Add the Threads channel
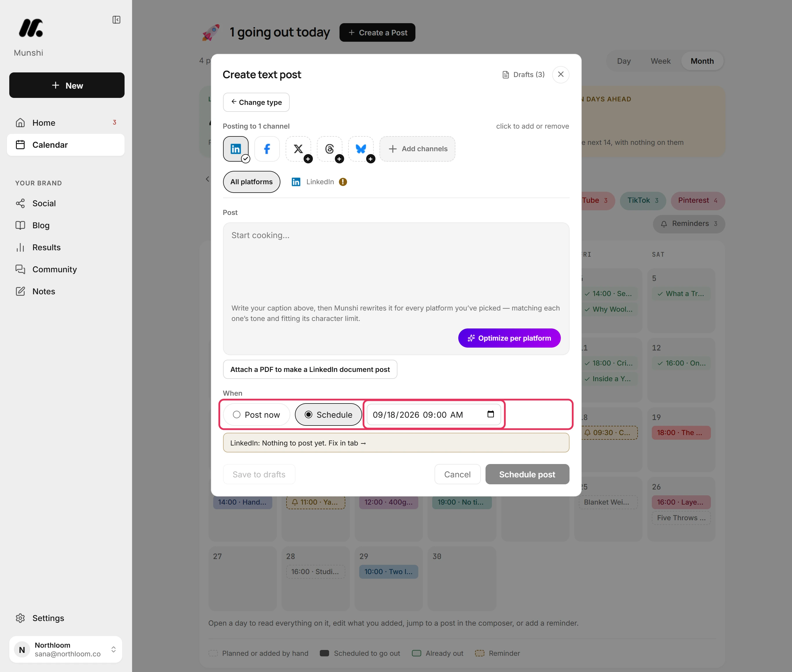Image resolution: width=792 pixels, height=672 pixels. click(x=330, y=149)
